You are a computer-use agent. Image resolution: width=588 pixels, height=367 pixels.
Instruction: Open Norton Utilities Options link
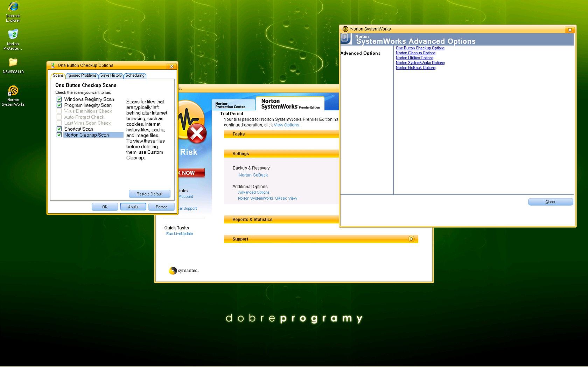(414, 58)
